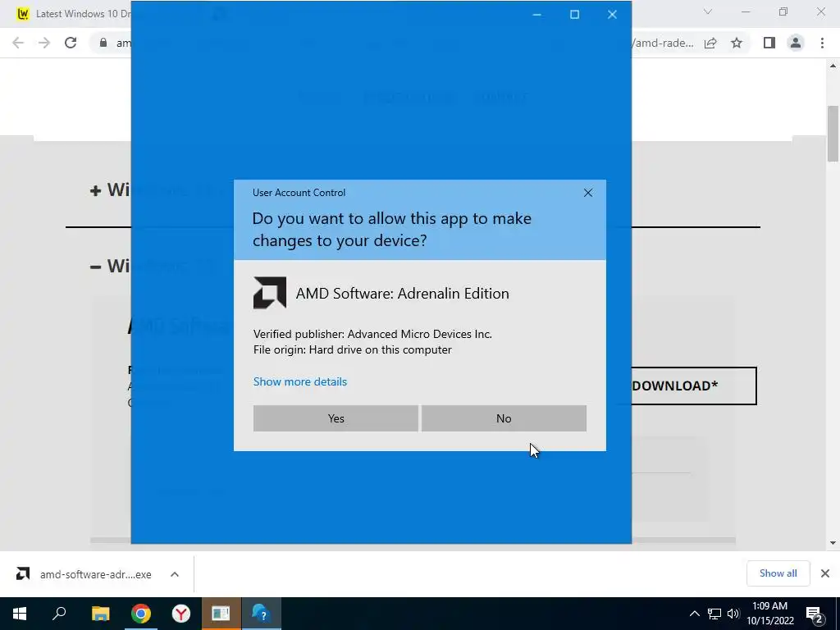Open taskbar Search
The height and width of the screenshot is (630, 840).
point(59,614)
